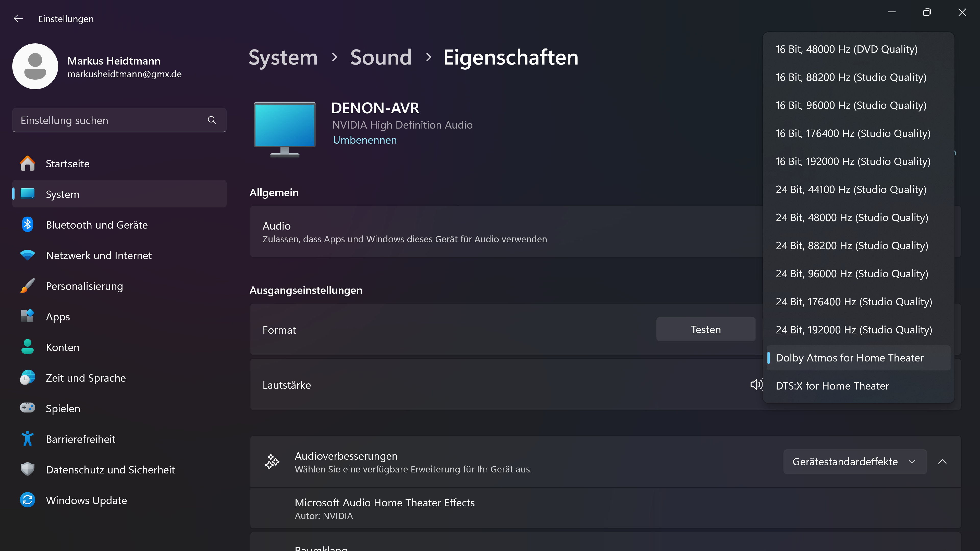Click the Einstellung suchen search field

click(x=110, y=120)
